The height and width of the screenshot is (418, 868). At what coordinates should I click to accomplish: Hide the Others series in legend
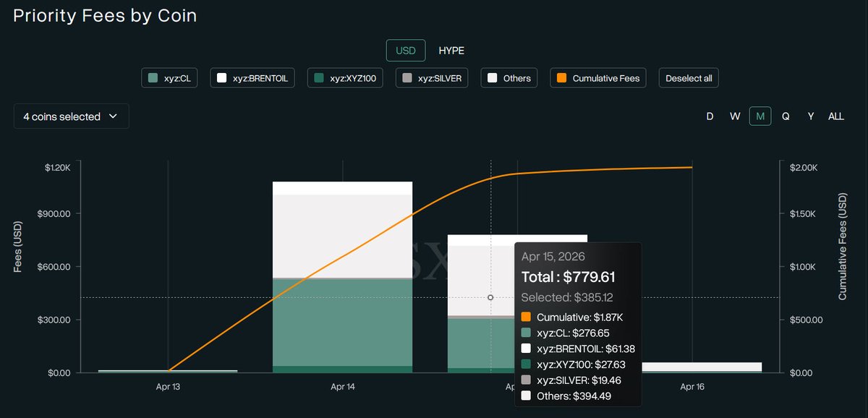pos(509,78)
